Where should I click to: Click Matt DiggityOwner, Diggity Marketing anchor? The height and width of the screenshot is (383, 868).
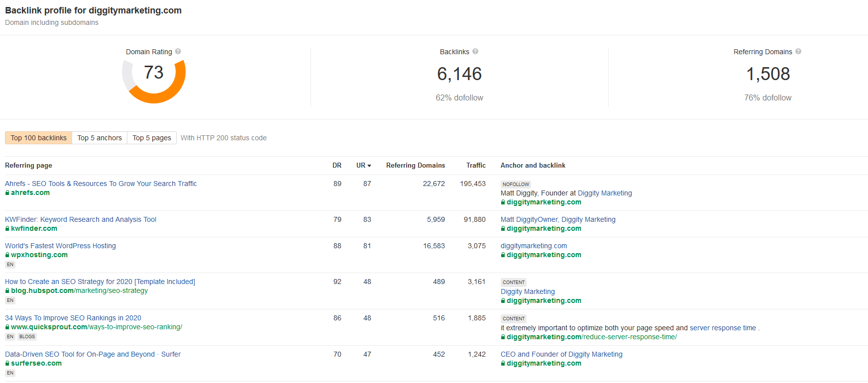558,219
